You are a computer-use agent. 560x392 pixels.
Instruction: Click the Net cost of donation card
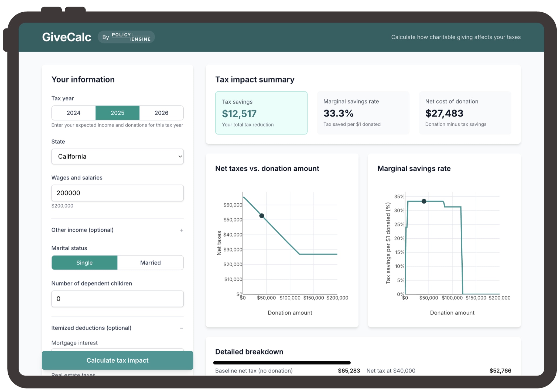(465, 113)
